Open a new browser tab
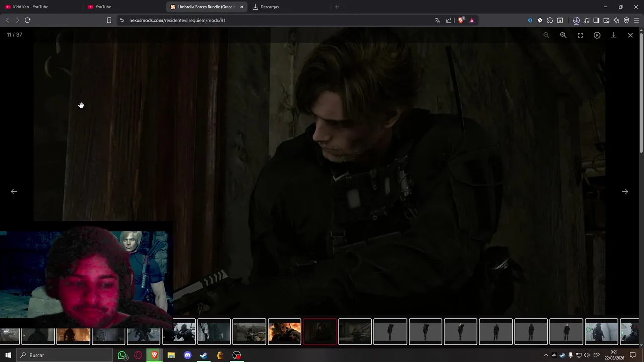The height and width of the screenshot is (362, 644). coord(337,7)
